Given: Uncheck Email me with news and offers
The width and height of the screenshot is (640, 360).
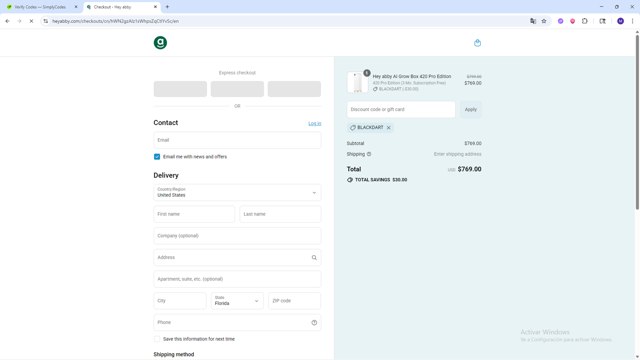Looking at the screenshot, I should 157,157.
